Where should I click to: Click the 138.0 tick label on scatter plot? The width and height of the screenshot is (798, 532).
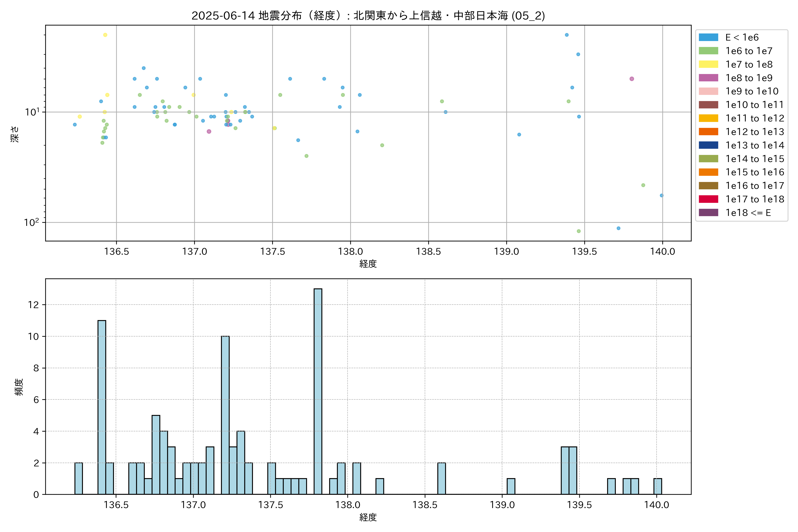click(x=350, y=251)
